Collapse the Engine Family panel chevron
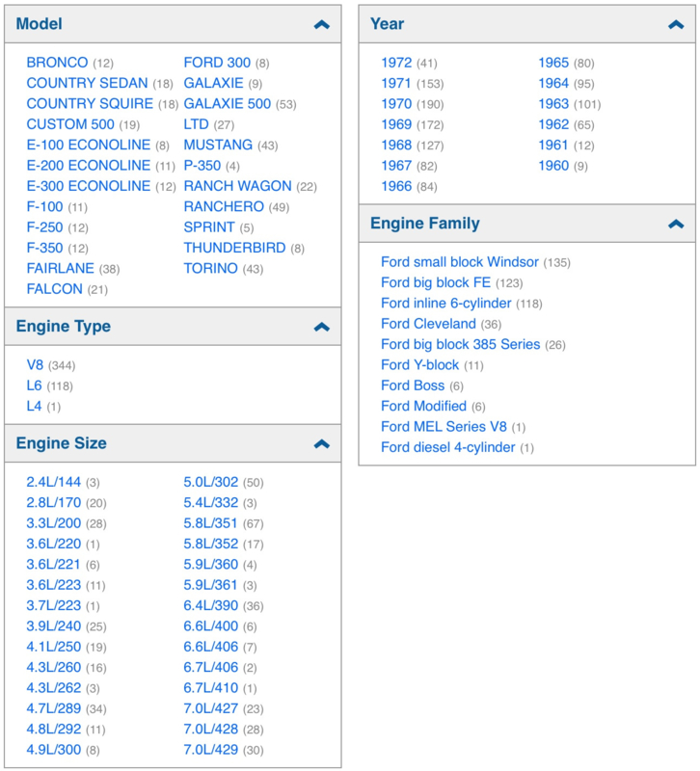This screenshot has width=700, height=771. (676, 225)
